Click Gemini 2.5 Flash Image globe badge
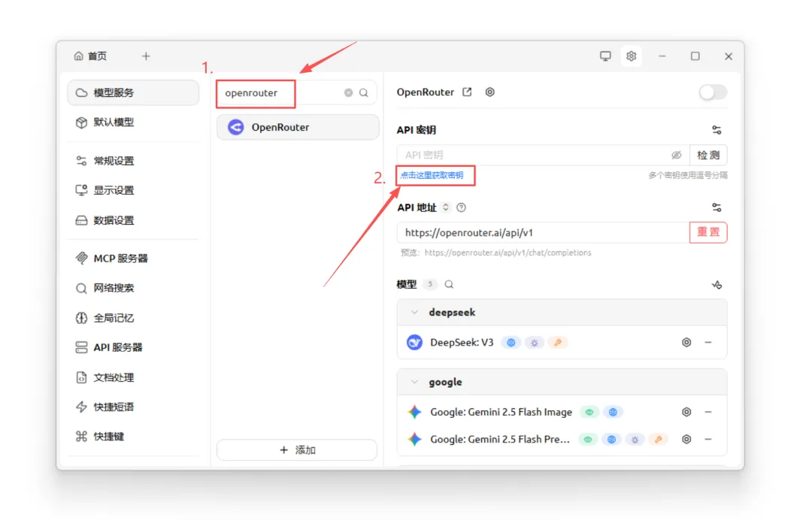The height and width of the screenshot is (520, 812). pos(614,413)
